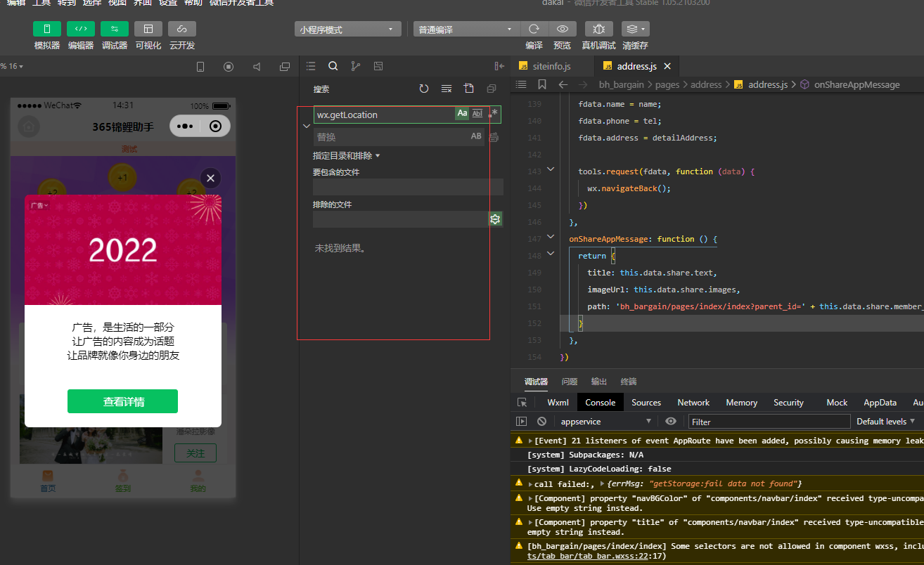924x565 pixels.
Task: Clear console with the ban icon
Action: (541, 422)
